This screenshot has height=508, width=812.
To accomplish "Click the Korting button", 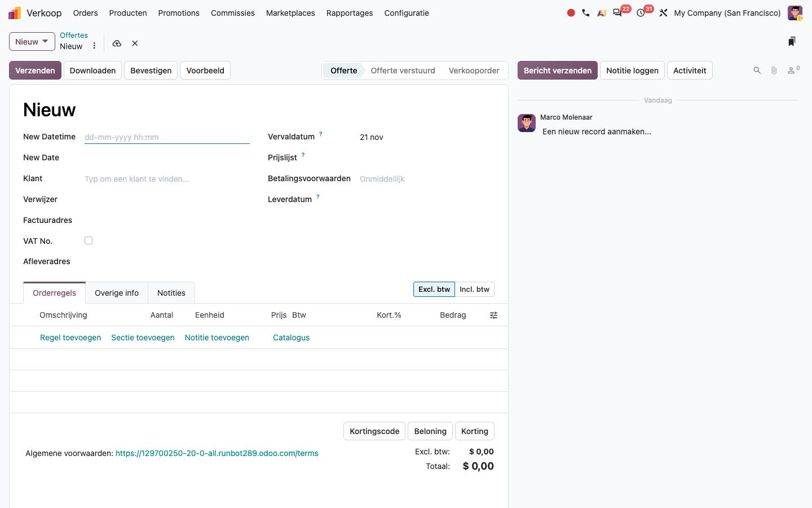I will (x=475, y=431).
